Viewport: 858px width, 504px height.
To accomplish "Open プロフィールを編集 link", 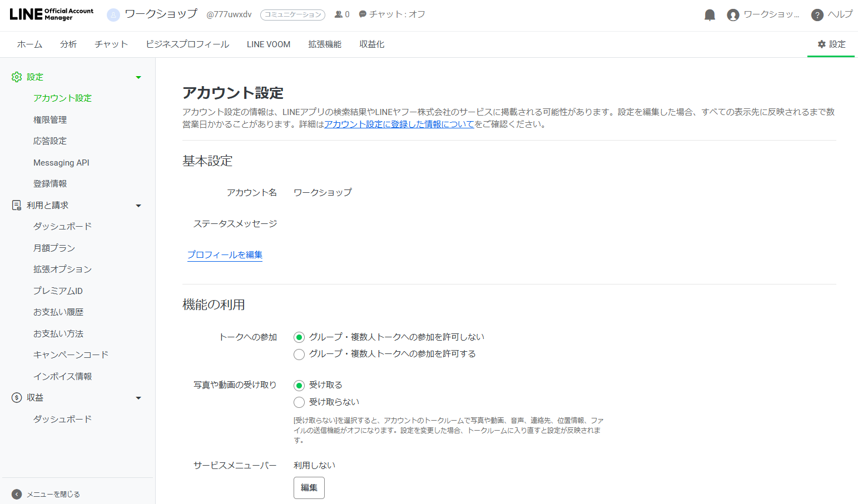I will pos(225,255).
